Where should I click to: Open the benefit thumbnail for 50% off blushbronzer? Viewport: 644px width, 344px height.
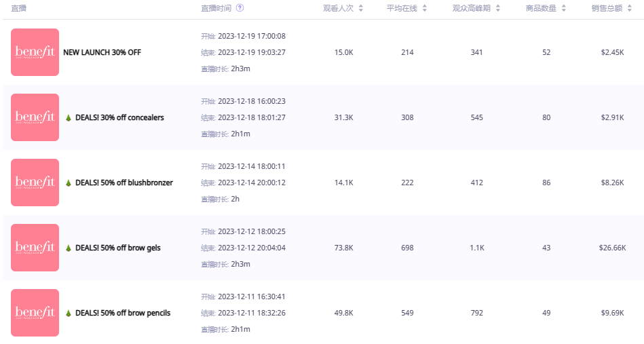(35, 183)
